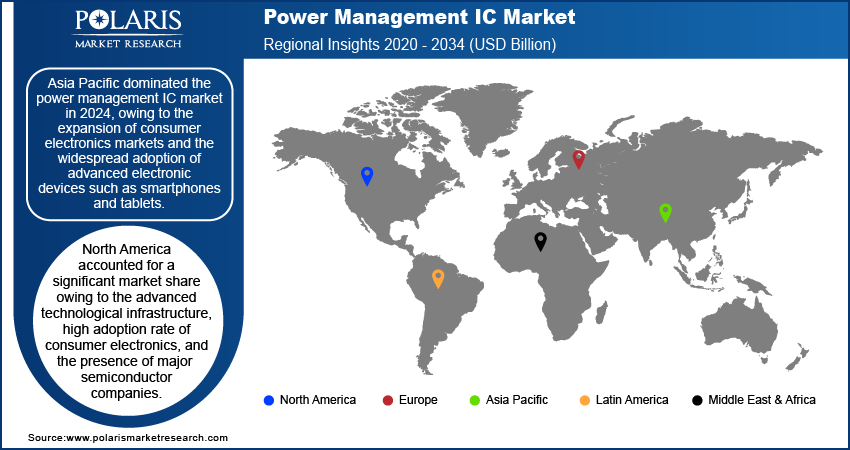Click the North America market share circle
The height and width of the screenshot is (450, 850).
(128, 324)
